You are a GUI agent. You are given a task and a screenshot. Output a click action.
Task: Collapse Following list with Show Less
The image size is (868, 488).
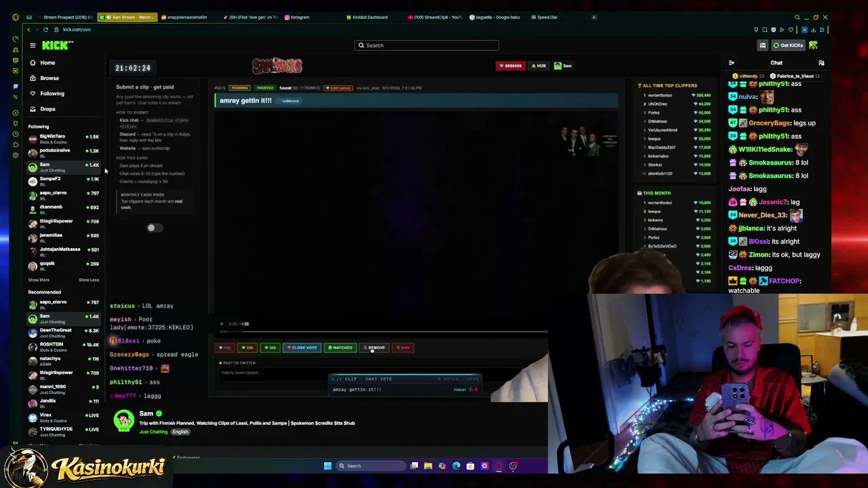89,280
